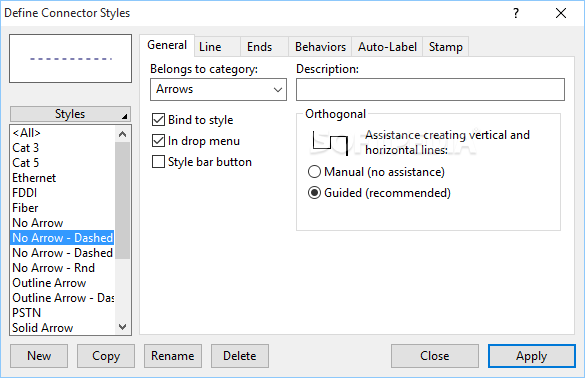This screenshot has width=585, height=378.
Task: Open the Stamp tab
Action: (x=445, y=47)
